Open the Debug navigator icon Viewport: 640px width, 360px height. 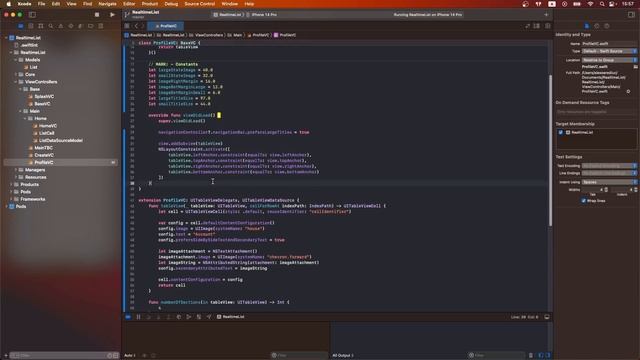(x=80, y=26)
